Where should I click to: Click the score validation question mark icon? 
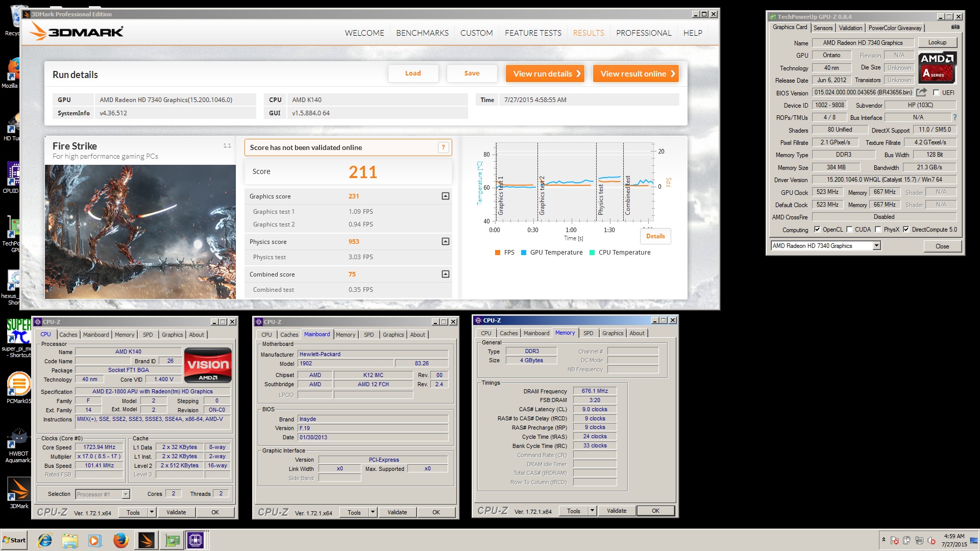tap(444, 147)
